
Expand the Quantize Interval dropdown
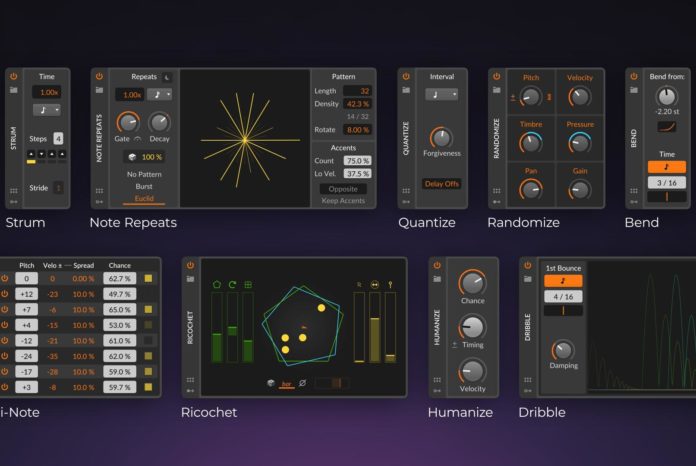441,95
